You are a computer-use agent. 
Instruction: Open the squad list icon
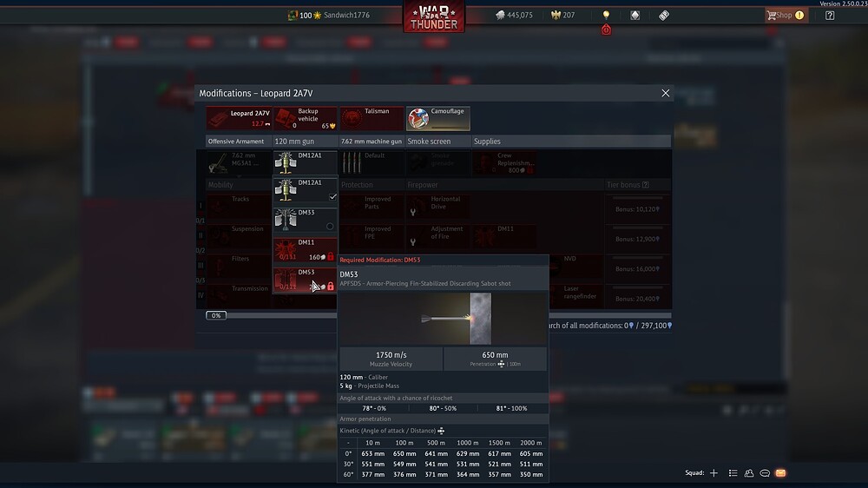coord(733,473)
